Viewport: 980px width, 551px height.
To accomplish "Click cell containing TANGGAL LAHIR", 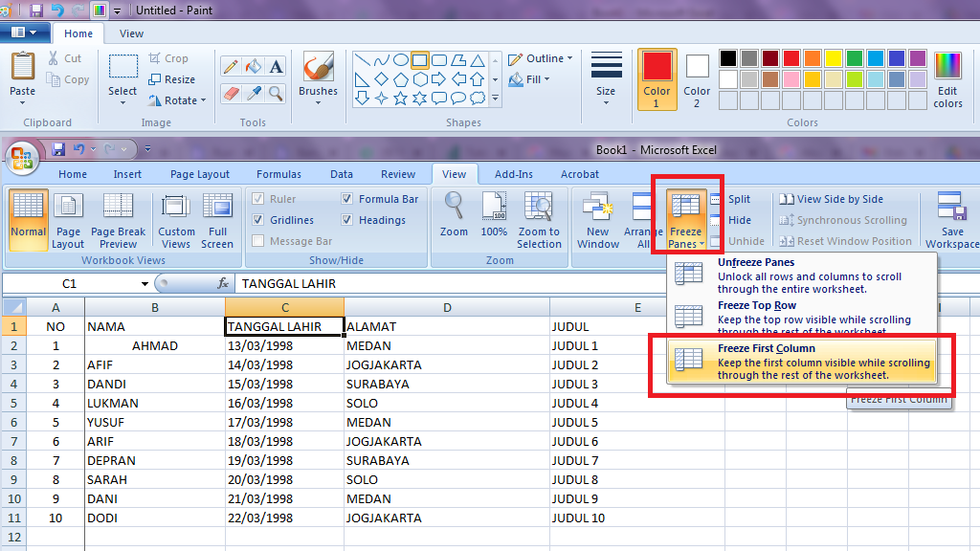I will pos(284,327).
